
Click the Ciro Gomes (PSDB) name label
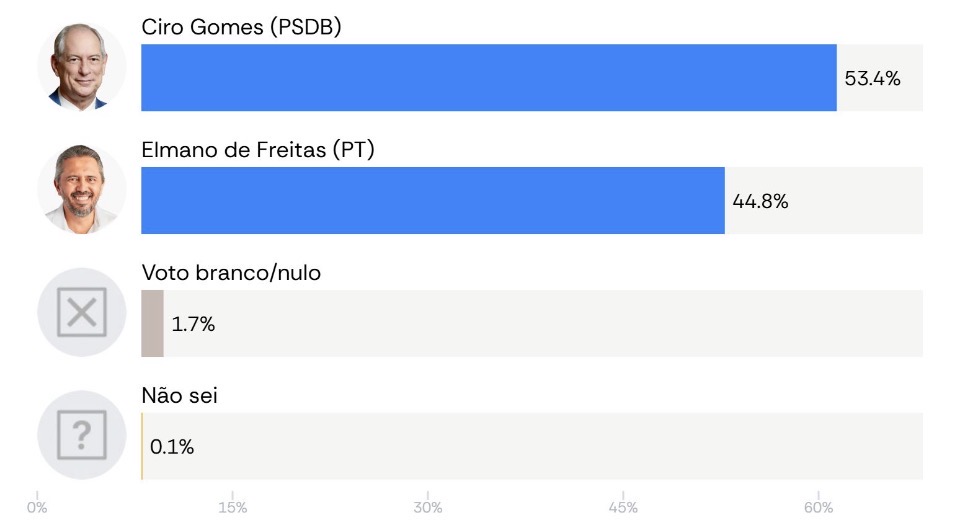click(241, 27)
